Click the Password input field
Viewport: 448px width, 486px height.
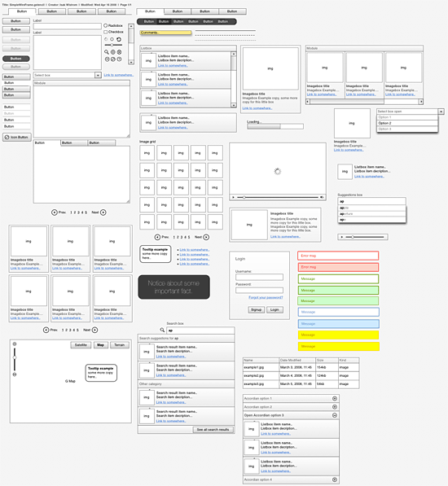point(260,291)
